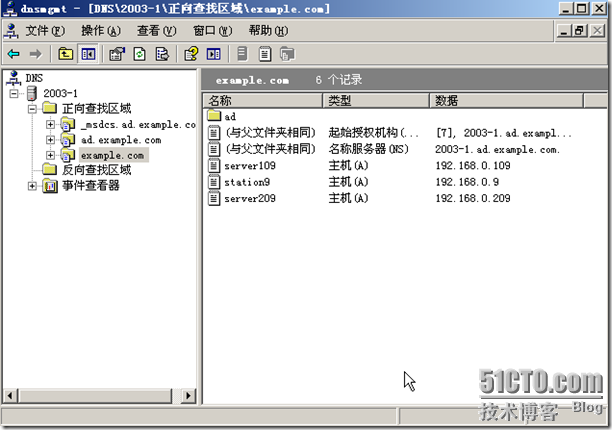This screenshot has height=430, width=612.
Task: Click tree pane scrollbar left arrow
Action: 10,396
